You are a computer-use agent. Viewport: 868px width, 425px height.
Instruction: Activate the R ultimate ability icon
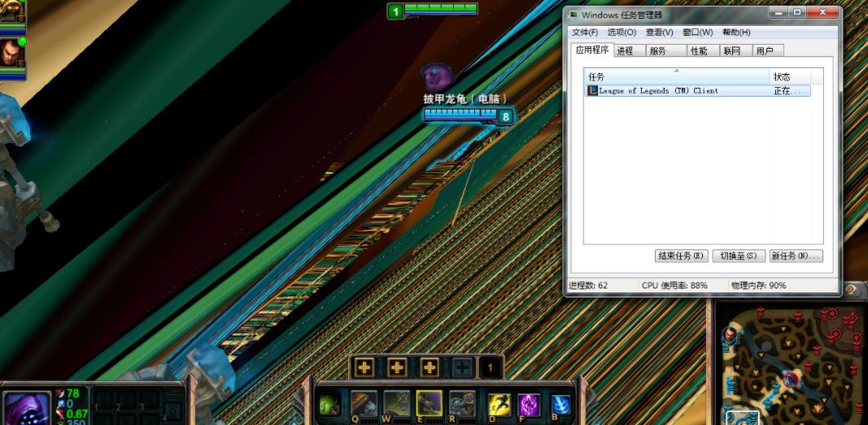462,403
